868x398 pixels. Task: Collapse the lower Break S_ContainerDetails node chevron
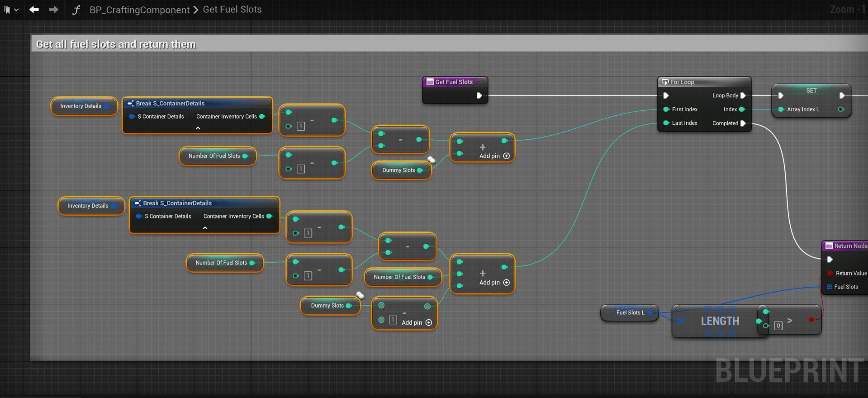tap(205, 228)
